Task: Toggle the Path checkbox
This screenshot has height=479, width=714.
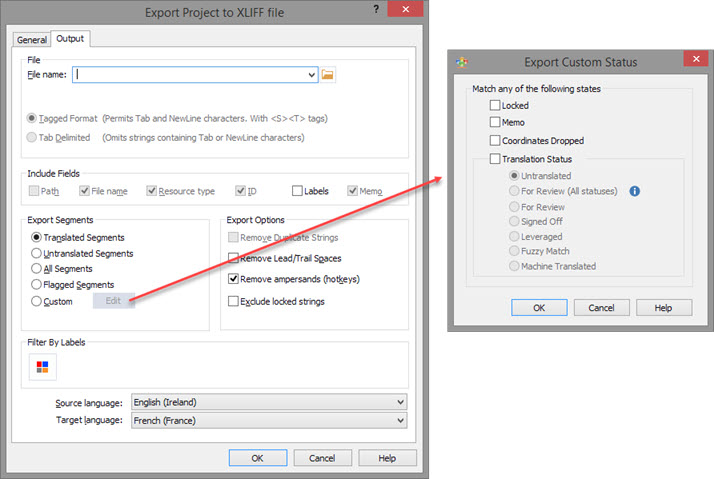Action: (x=34, y=191)
